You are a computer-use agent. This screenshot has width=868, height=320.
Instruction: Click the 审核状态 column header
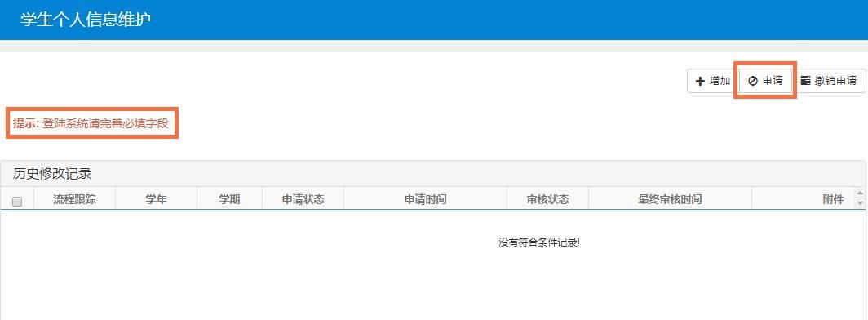click(547, 199)
